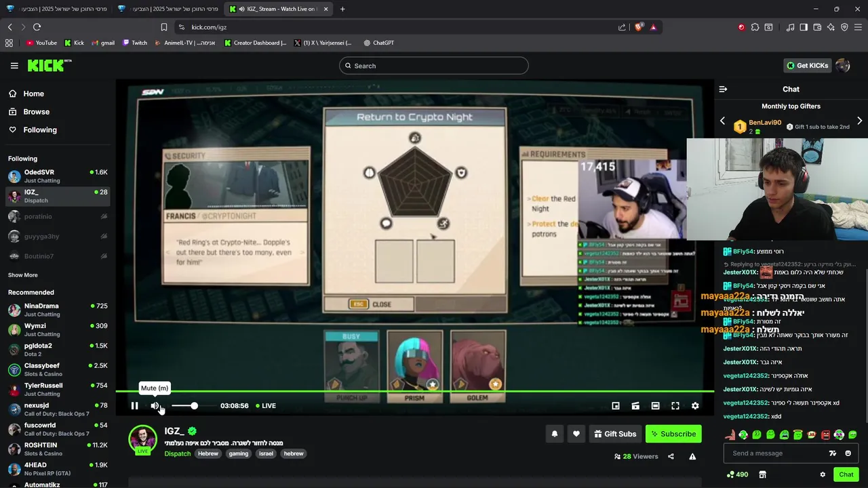Open Brave Shields lion icon
Image resolution: width=868 pixels, height=488 pixels.
coord(638,27)
